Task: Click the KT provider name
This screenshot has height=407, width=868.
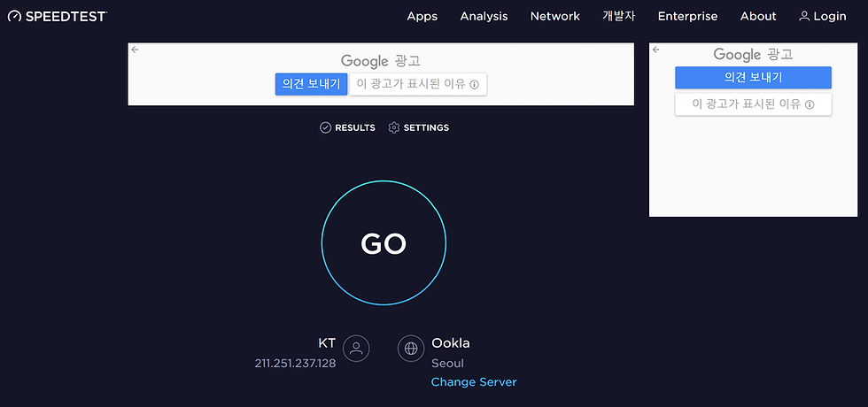Action: [327, 343]
